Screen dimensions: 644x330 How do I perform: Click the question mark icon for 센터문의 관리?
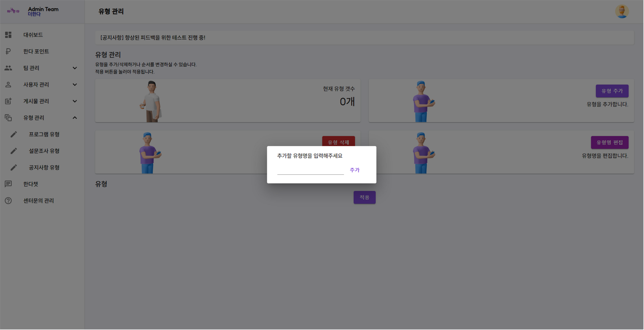click(x=8, y=200)
